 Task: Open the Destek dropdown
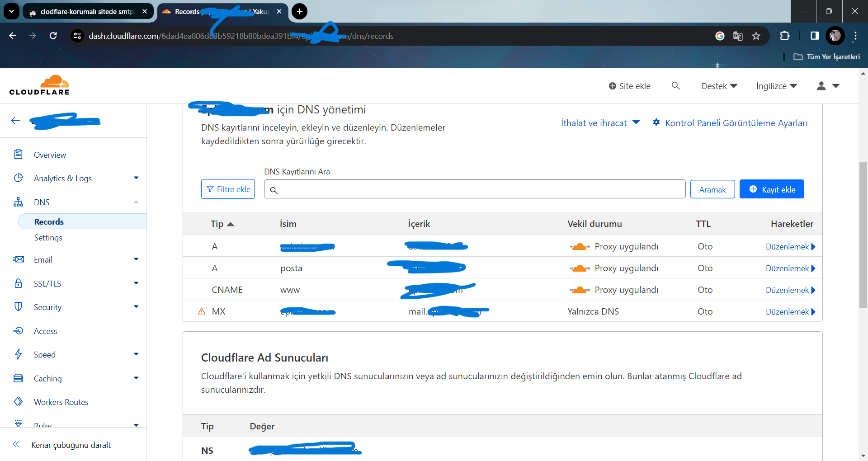click(x=719, y=86)
